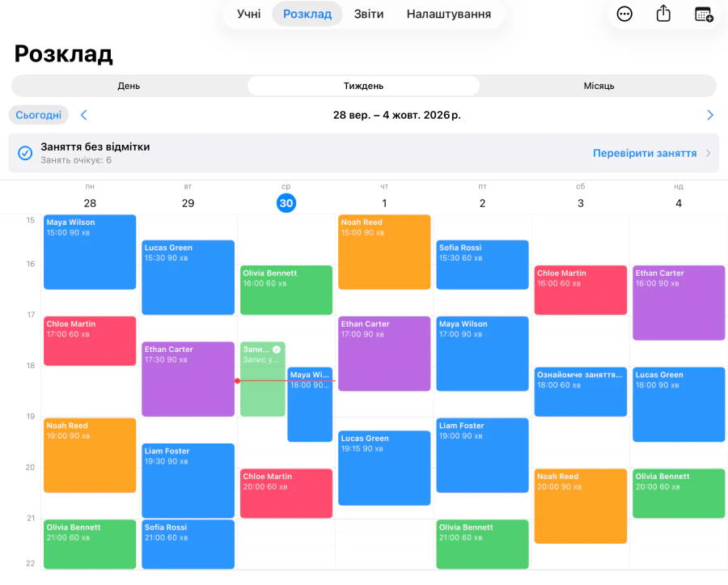Open Lucas Green 15:30 lesson on Tuesday
728x585 pixels.
click(188, 278)
